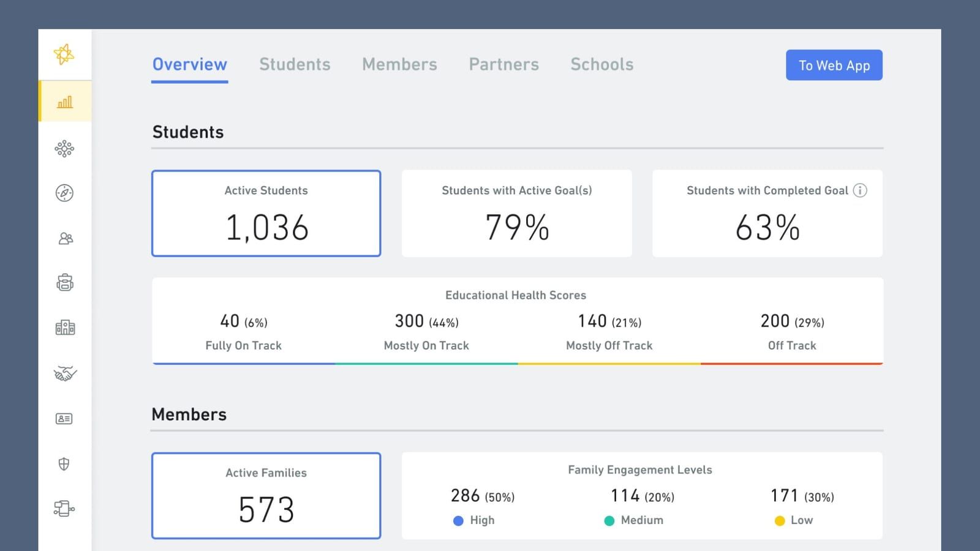
Task: Select the Active Families card
Action: (x=266, y=495)
